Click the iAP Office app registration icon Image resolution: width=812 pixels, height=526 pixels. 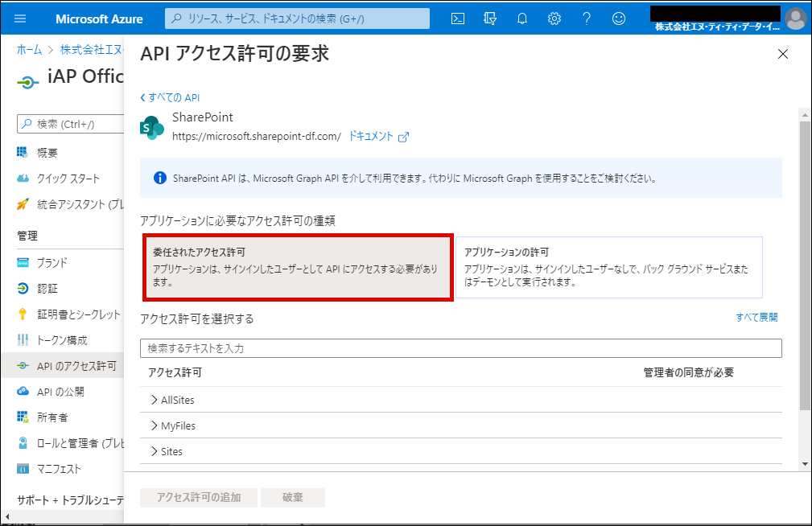[x=27, y=82]
